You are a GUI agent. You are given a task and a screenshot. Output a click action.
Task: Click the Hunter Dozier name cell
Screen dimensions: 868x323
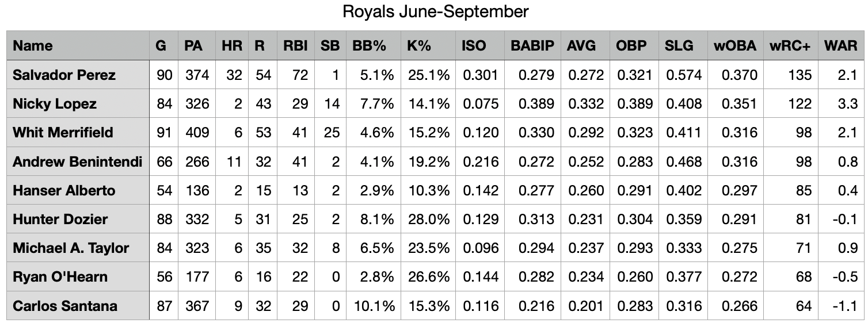coord(60,219)
